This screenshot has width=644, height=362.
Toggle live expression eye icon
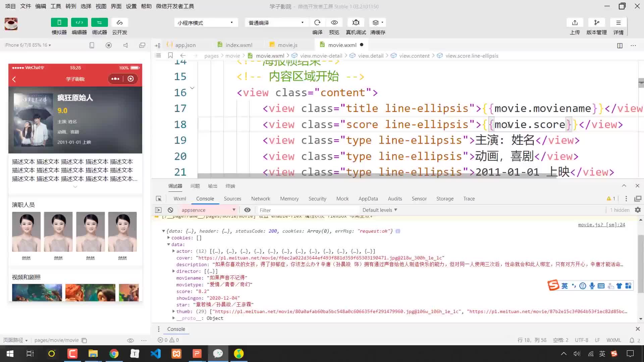pos(247,210)
